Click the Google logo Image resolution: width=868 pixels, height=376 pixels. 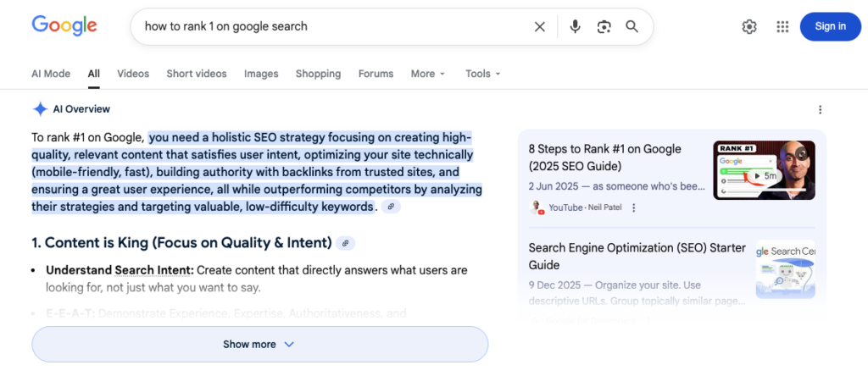64,25
